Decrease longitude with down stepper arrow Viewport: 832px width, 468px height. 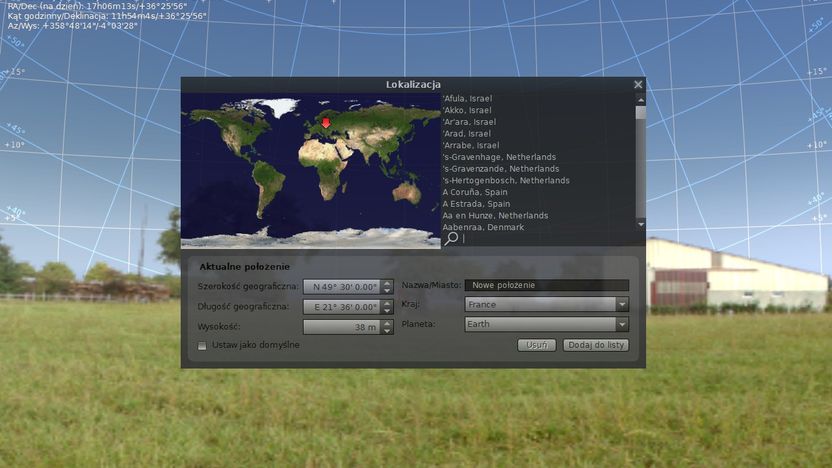point(387,311)
